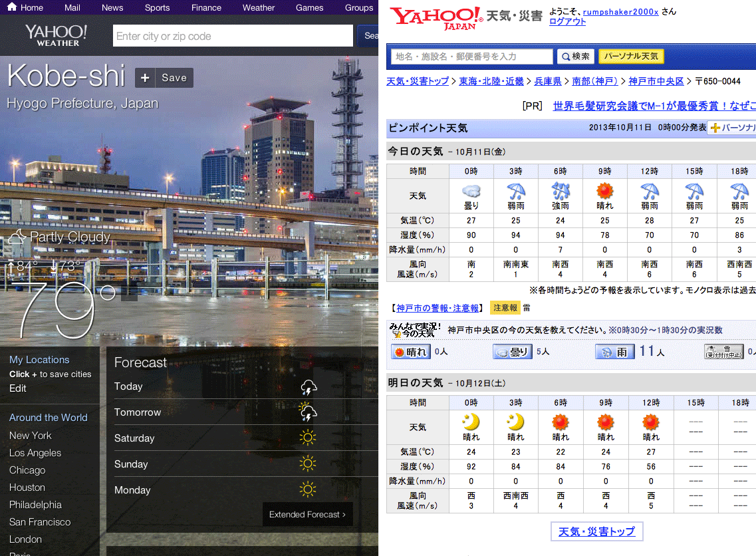Click the moon icon at 0時 tomorrow
This screenshot has width=756, height=556.
[x=471, y=422]
